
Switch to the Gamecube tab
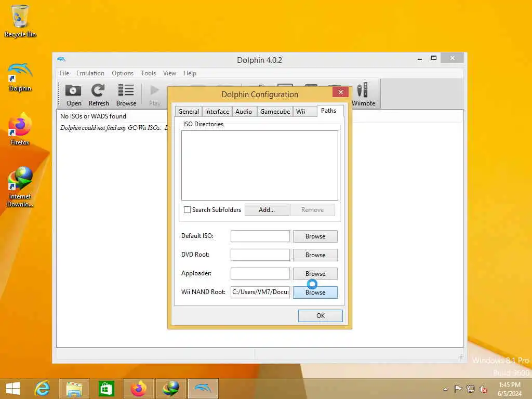(275, 112)
